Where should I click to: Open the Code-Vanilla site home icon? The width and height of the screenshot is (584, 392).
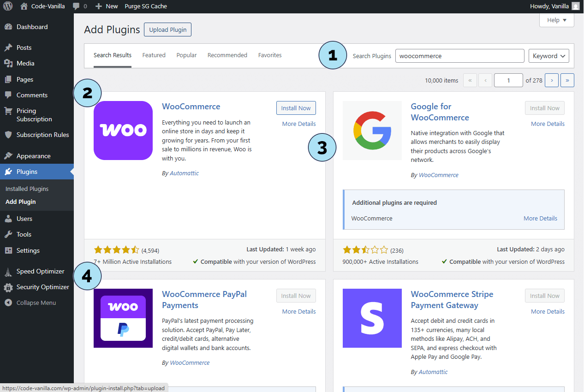pos(24,6)
